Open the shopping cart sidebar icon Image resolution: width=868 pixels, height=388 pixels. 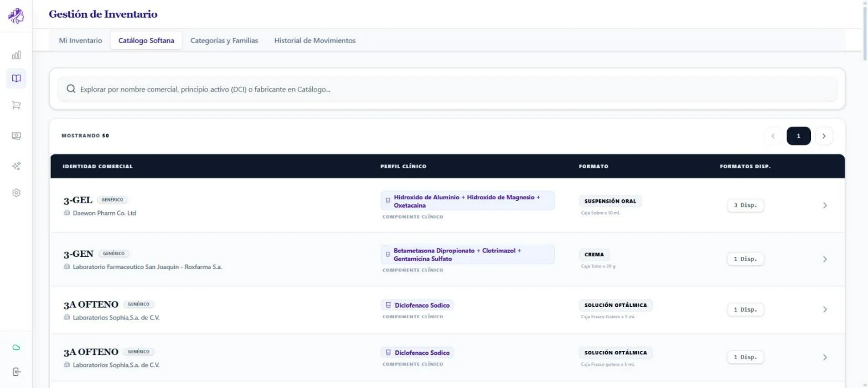click(x=16, y=105)
